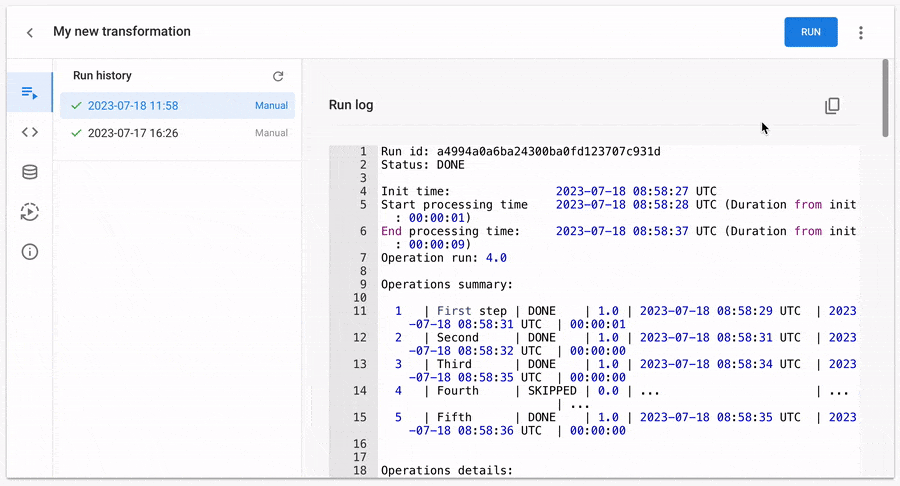
Task: Open the code editor sidebar icon
Action: [30, 133]
